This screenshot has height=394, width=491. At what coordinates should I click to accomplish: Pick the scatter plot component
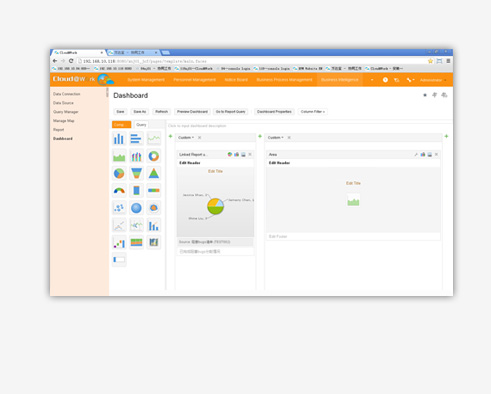pos(119,208)
